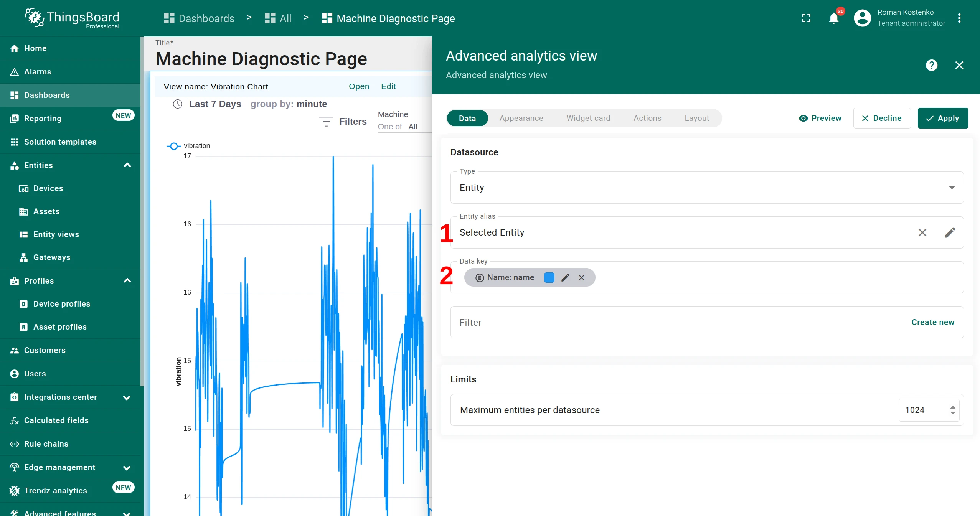
Task: Switch to the Data tab
Action: click(467, 118)
